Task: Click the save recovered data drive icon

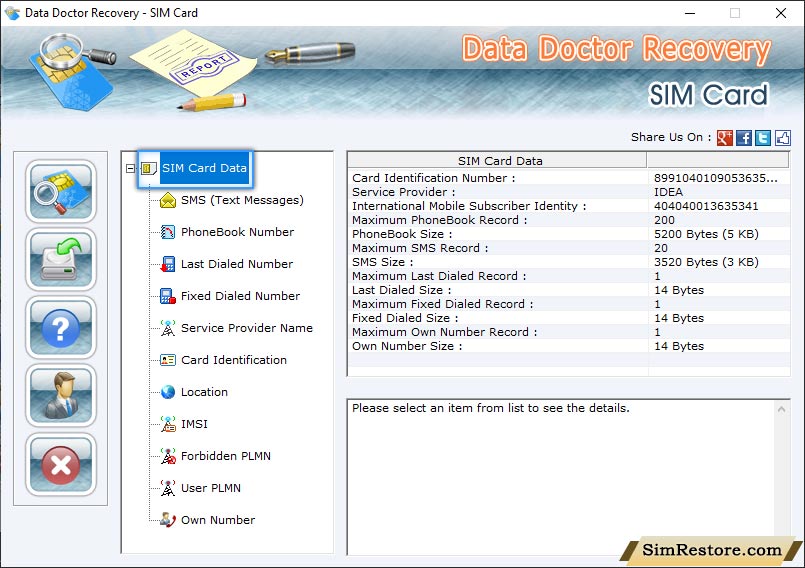Action: 61,259
